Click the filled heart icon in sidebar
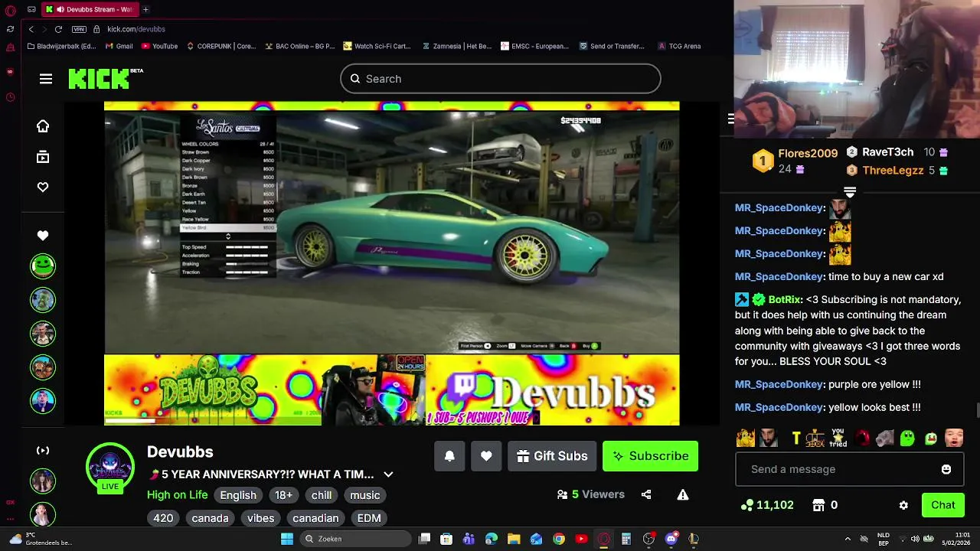This screenshot has height=551, width=980. tap(43, 236)
